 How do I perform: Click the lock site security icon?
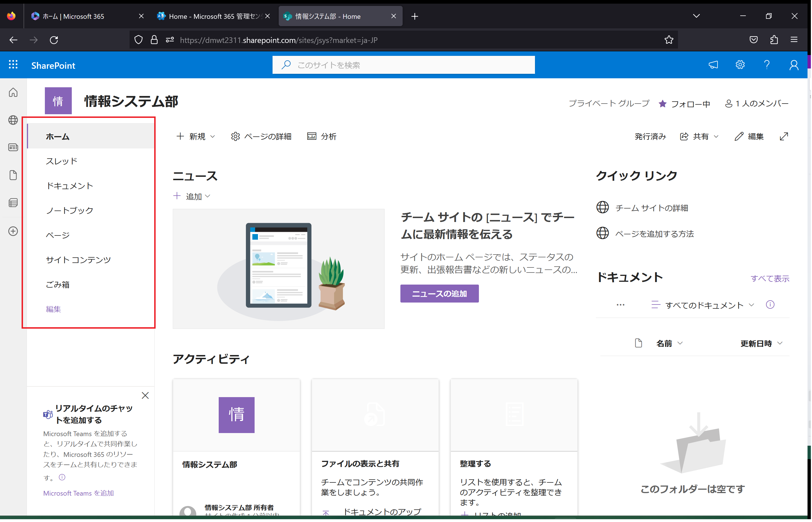point(154,40)
